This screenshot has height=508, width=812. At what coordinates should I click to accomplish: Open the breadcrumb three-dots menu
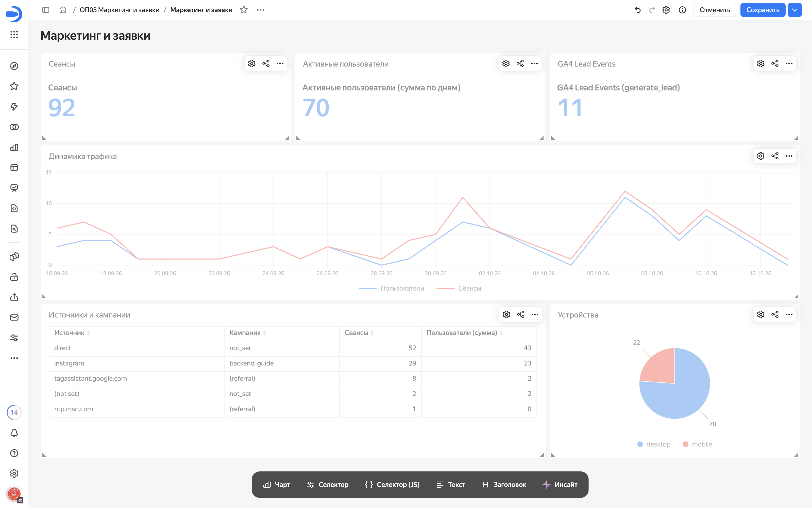click(260, 10)
